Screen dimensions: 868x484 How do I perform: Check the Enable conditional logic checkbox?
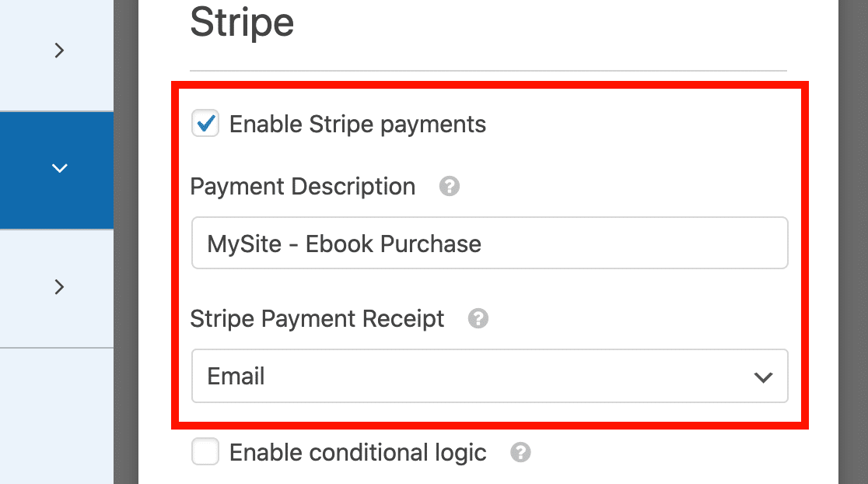tap(205, 451)
